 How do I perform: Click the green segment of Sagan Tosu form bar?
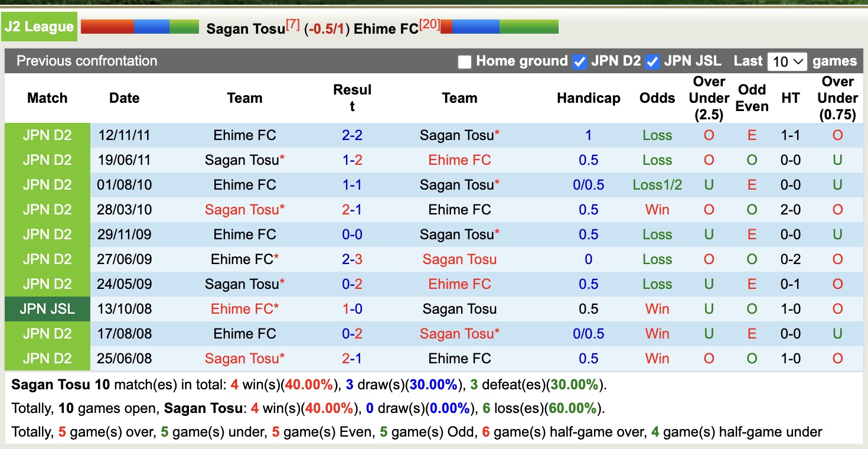184,26
